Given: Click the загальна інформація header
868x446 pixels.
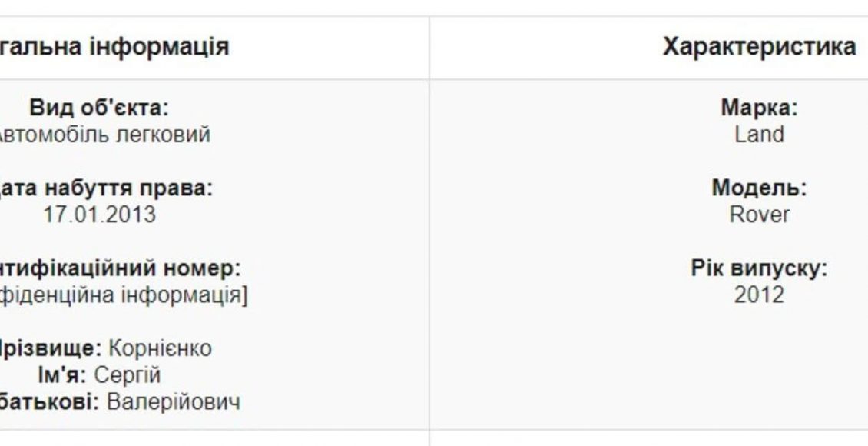Looking at the screenshot, I should 114,47.
